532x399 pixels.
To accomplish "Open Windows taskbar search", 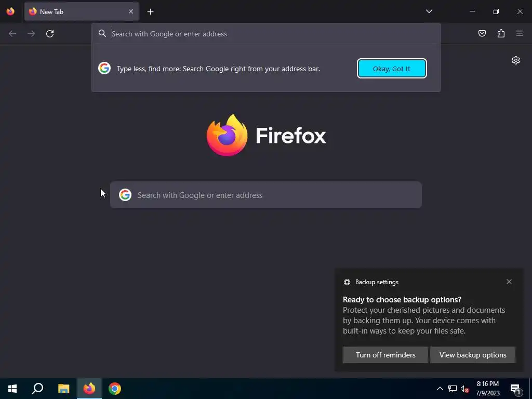I will (x=37, y=389).
